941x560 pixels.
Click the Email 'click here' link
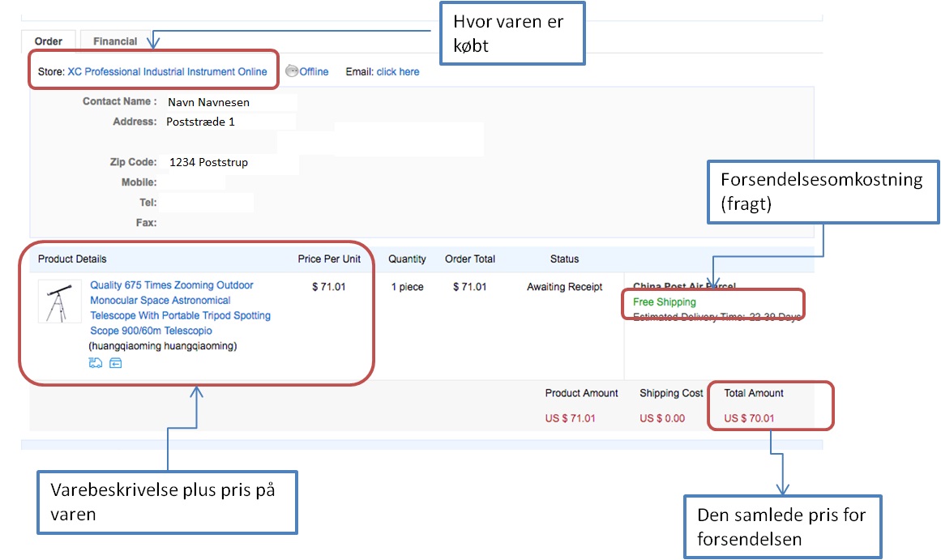point(398,71)
